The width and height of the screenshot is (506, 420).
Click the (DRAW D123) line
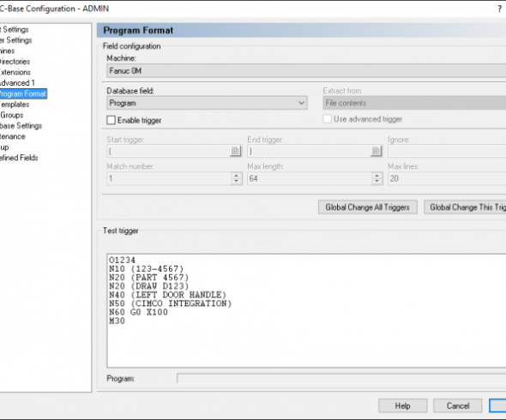coord(148,286)
